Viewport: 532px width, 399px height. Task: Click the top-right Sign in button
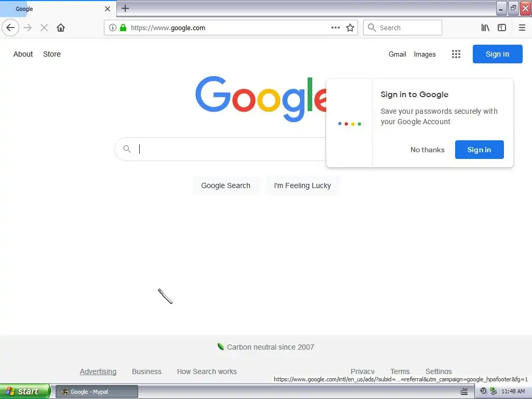497,54
